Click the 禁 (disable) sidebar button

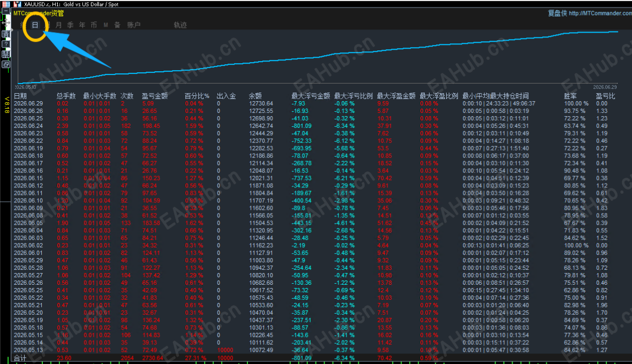pos(6,54)
